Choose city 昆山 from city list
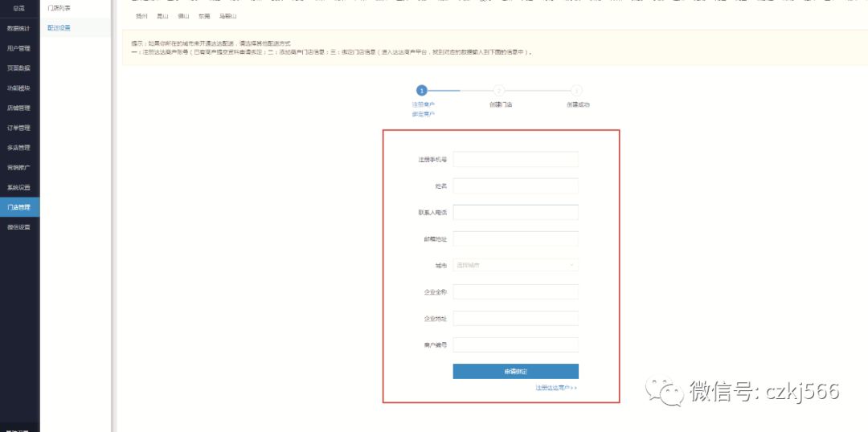868x432 pixels. click(x=162, y=17)
